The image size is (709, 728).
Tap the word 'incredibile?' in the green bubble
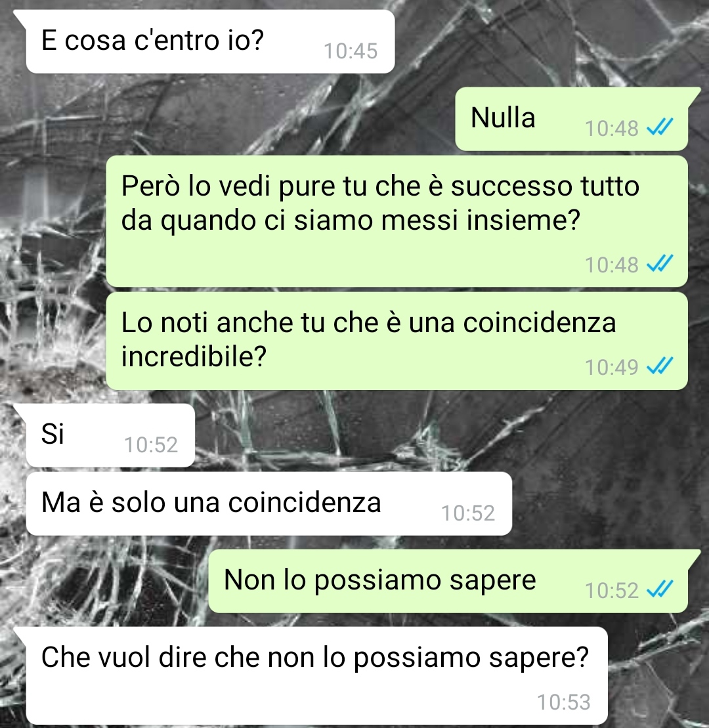(x=194, y=356)
